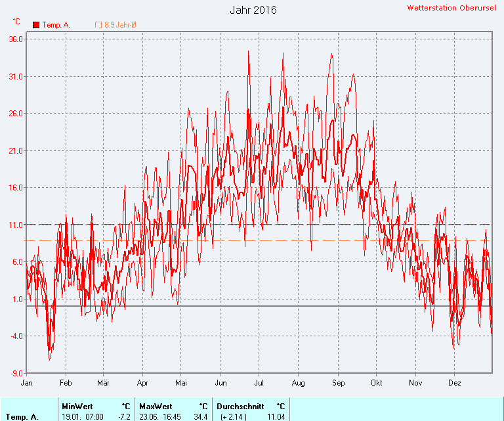
Task: Click the 'Wetterstation Oberursel' label
Action: click(451, 8)
